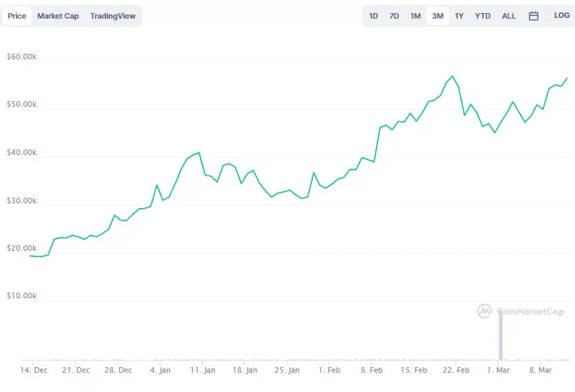Show the ALL time range
The height and width of the screenshot is (392, 575).
[x=509, y=16]
